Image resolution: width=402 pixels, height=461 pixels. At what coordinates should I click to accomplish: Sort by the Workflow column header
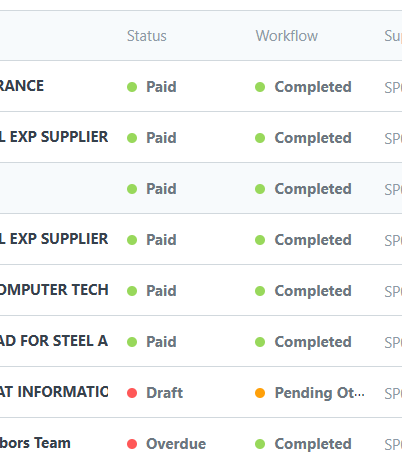(287, 36)
